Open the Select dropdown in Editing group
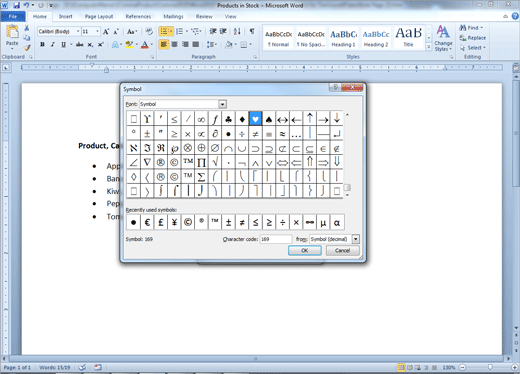 (473, 48)
